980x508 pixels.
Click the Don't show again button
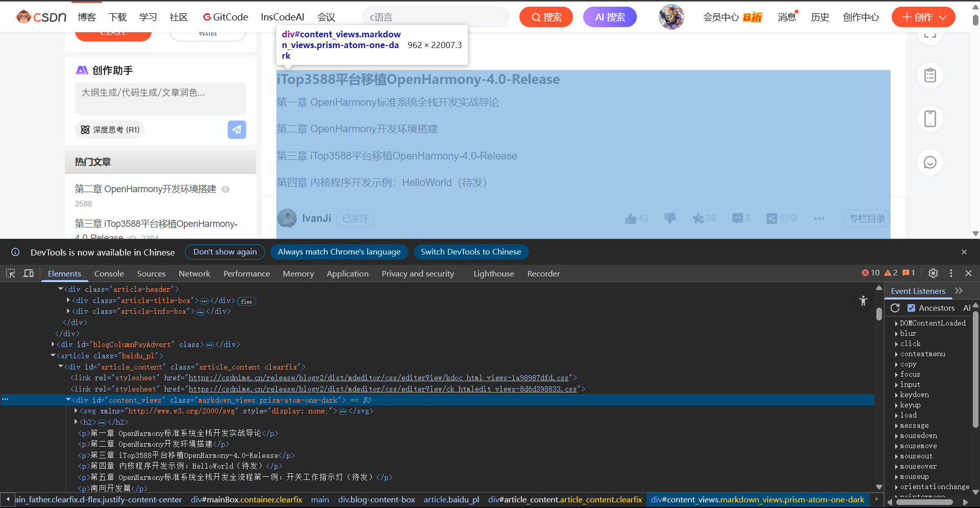point(225,252)
